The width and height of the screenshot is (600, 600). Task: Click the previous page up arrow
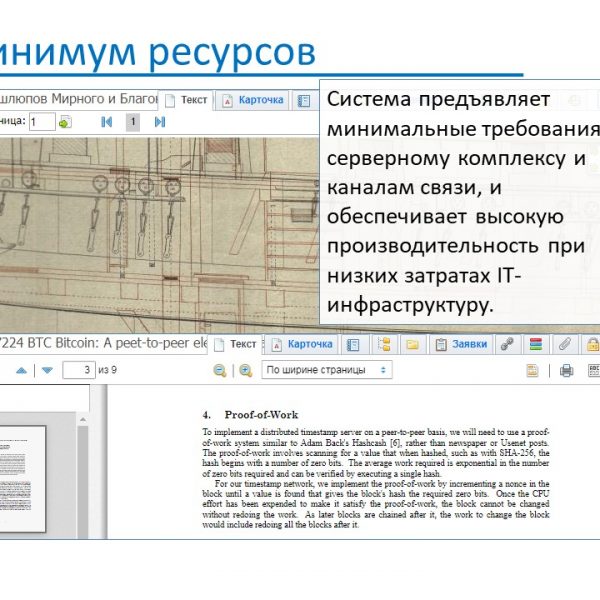coord(21,371)
